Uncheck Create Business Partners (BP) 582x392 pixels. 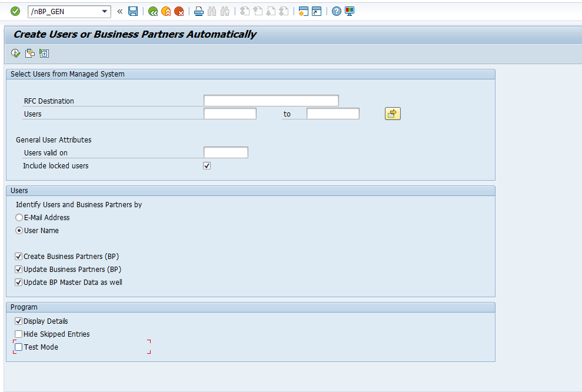19,257
